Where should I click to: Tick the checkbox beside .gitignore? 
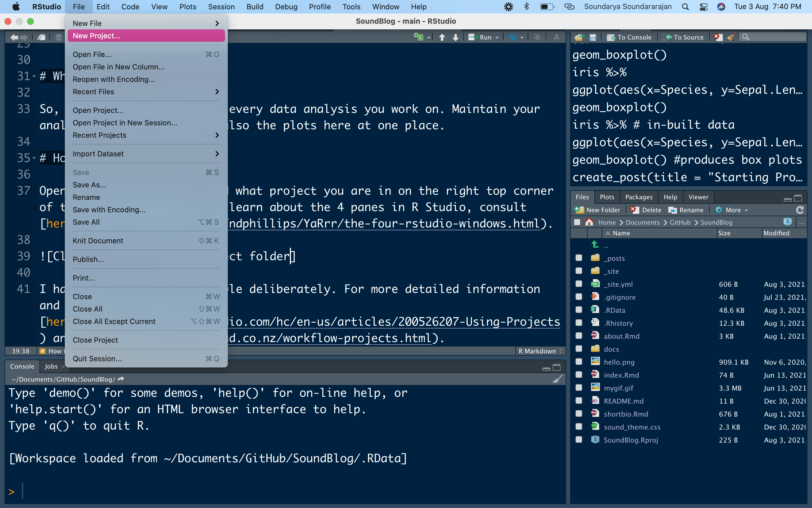pyautogui.click(x=579, y=297)
